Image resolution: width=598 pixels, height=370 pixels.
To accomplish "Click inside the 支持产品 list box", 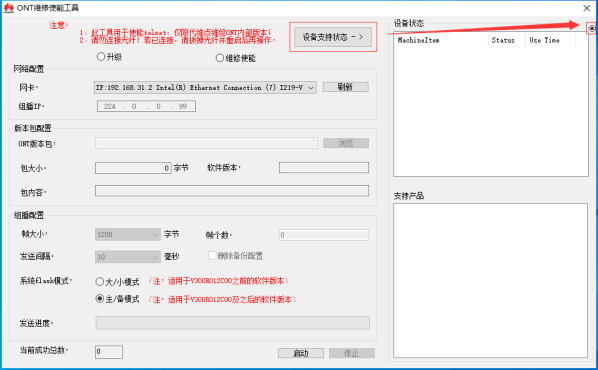I will [490, 280].
